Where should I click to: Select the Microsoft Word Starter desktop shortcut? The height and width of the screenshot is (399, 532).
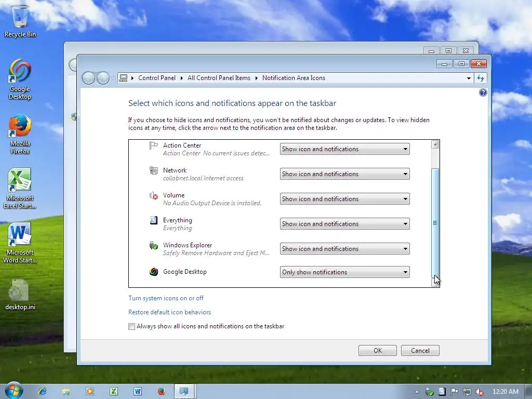coord(20,243)
